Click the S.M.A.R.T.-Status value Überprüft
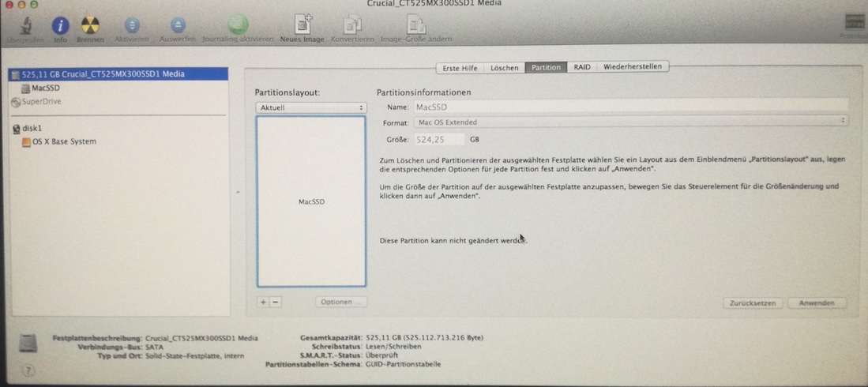Viewport: 868px width, 387px height. [x=382, y=355]
